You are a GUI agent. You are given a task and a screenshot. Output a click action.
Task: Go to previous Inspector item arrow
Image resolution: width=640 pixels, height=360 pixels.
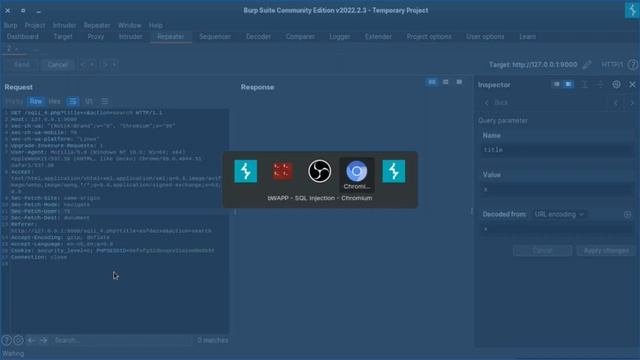tap(616, 103)
